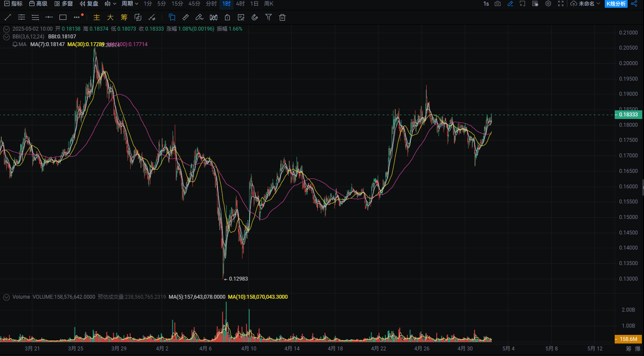Screen dimensions: 644x356
Task: Select the freehand pen drawing tool
Action: coord(199,17)
